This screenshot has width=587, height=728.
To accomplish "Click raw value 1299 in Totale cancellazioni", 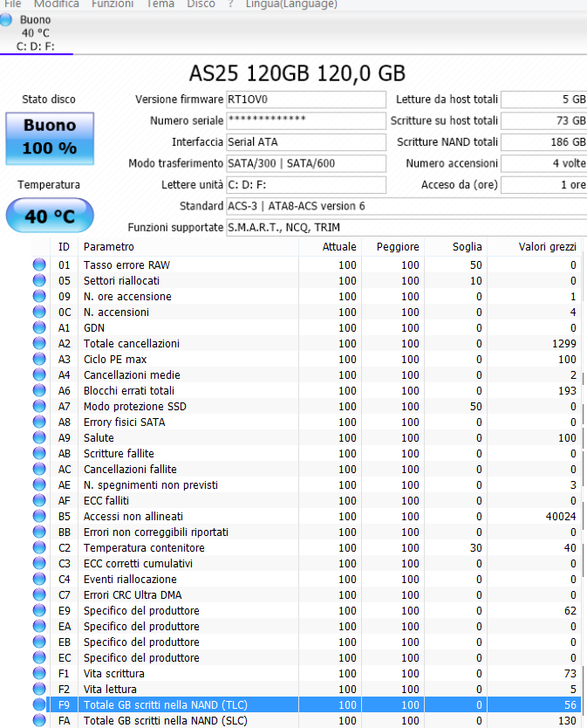I will coord(563,344).
